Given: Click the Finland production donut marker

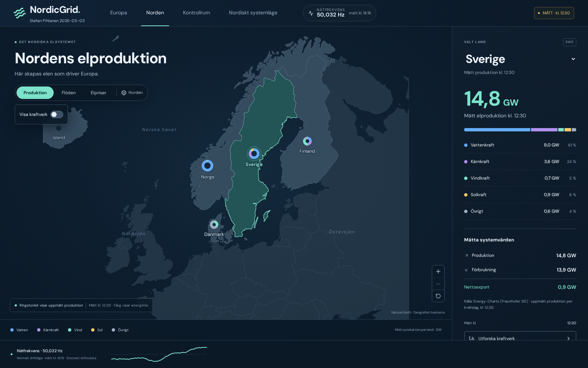Looking at the screenshot, I should click(x=307, y=141).
